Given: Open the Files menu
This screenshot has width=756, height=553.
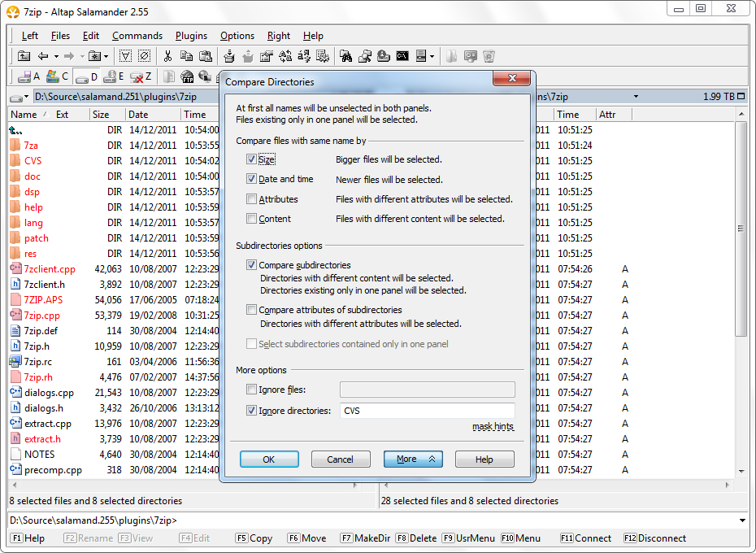Looking at the screenshot, I should tap(60, 36).
